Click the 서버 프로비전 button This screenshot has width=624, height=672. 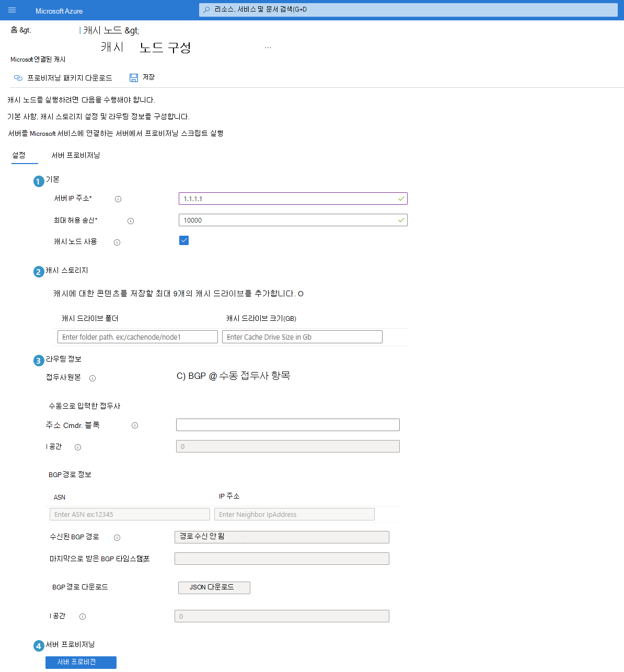(81, 662)
